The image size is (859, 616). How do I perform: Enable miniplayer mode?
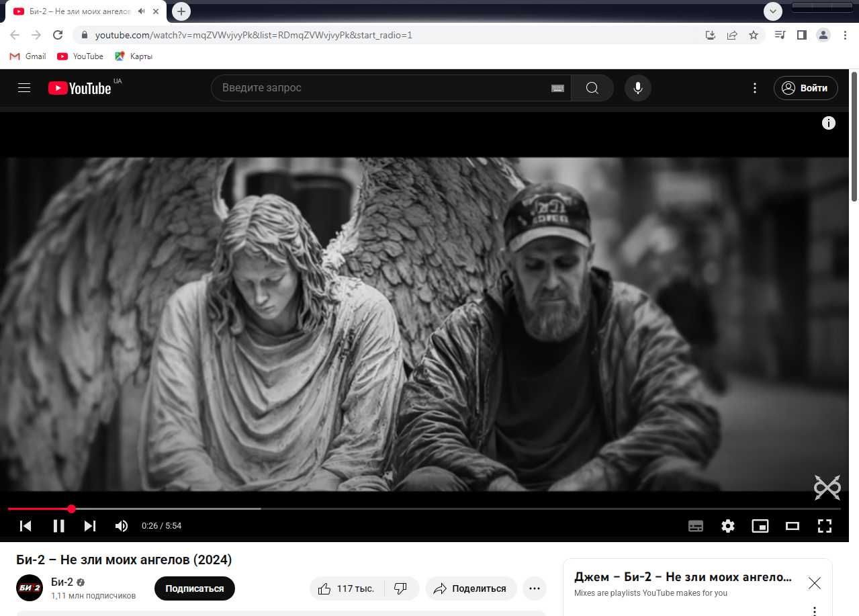pyautogui.click(x=760, y=526)
